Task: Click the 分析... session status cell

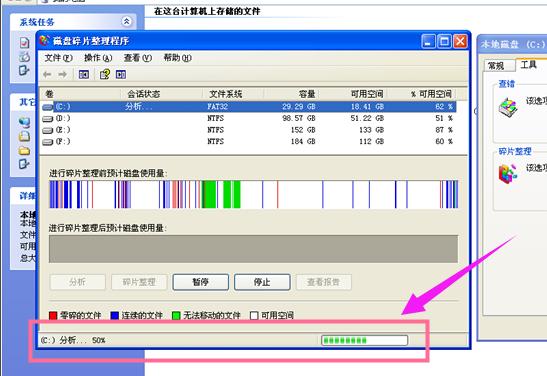Action: click(x=138, y=107)
